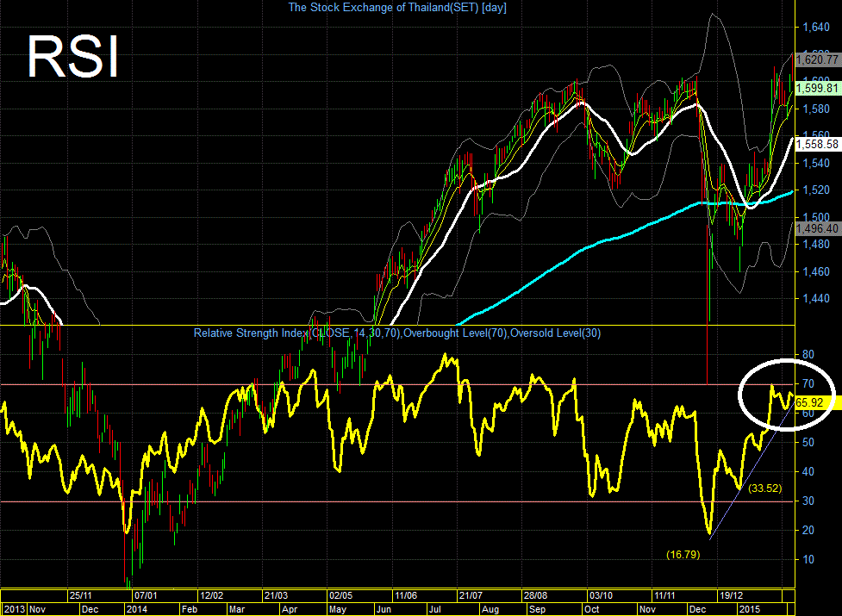Click the 10 level on RSI axis
Screen dimensions: 842x616
(x=808, y=559)
